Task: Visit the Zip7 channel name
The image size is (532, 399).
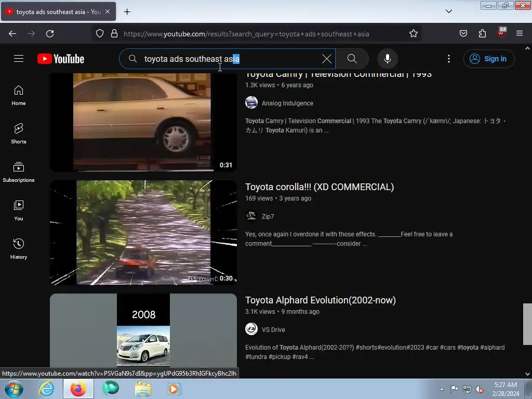Action: 268,217
